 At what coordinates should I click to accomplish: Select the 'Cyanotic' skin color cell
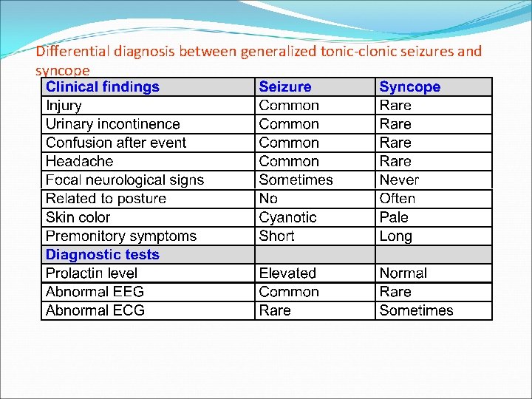pos(287,217)
